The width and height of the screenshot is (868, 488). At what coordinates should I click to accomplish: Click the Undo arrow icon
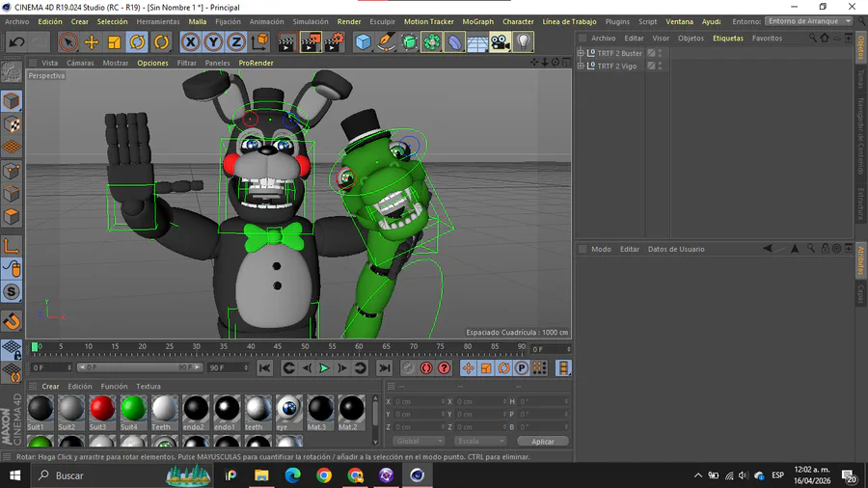[x=16, y=41]
